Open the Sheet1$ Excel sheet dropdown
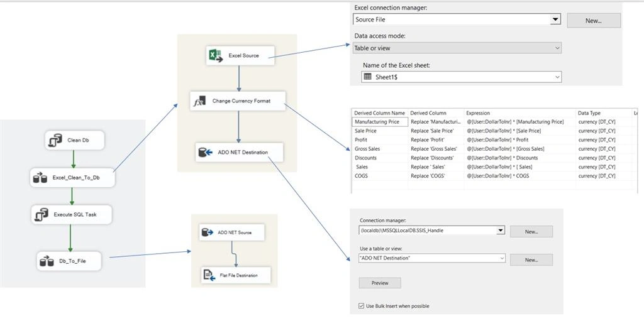 click(557, 77)
